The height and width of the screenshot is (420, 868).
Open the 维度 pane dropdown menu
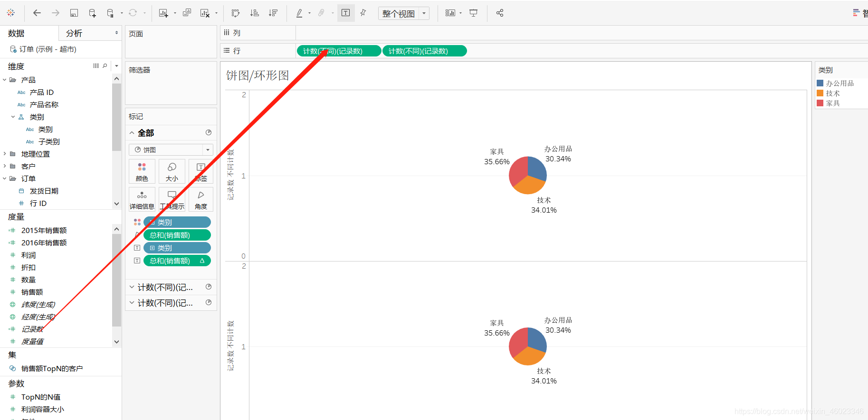(117, 66)
